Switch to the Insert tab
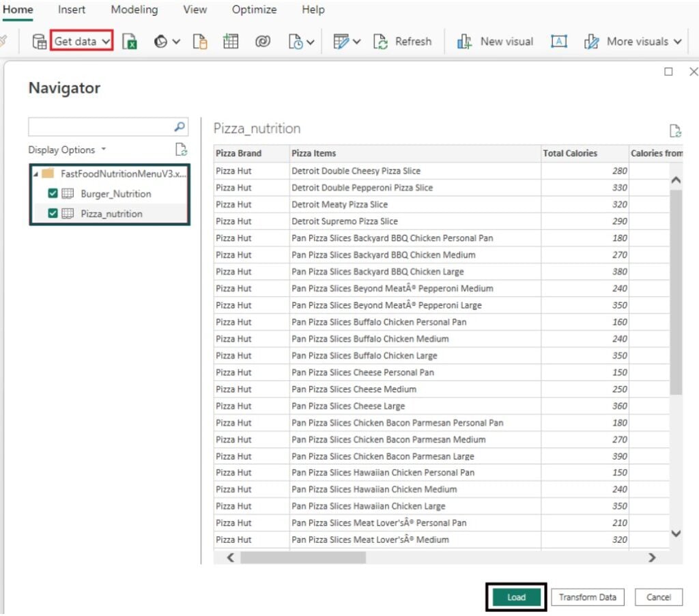The width and height of the screenshot is (699, 616). click(71, 10)
